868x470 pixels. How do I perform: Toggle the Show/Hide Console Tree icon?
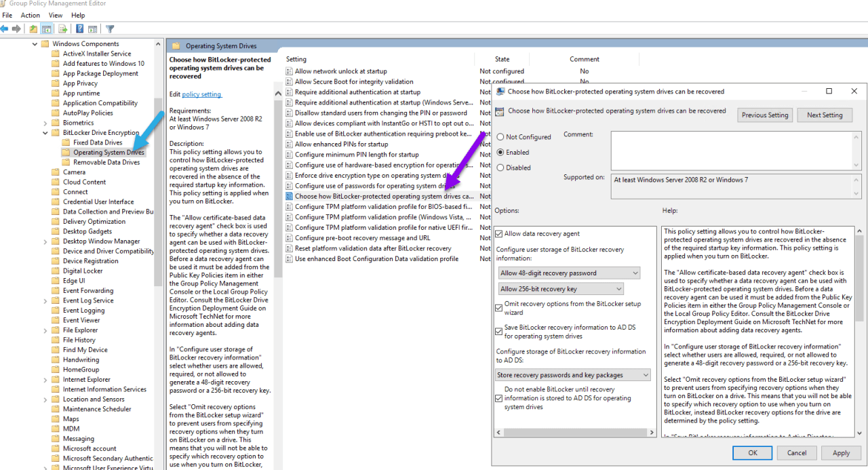coord(46,28)
